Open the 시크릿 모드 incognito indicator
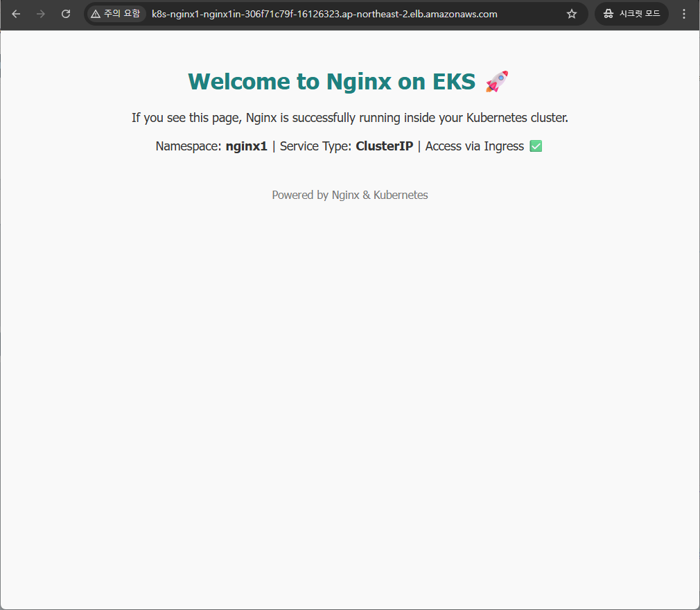Screen dimensions: 700x610 [x=631, y=14]
